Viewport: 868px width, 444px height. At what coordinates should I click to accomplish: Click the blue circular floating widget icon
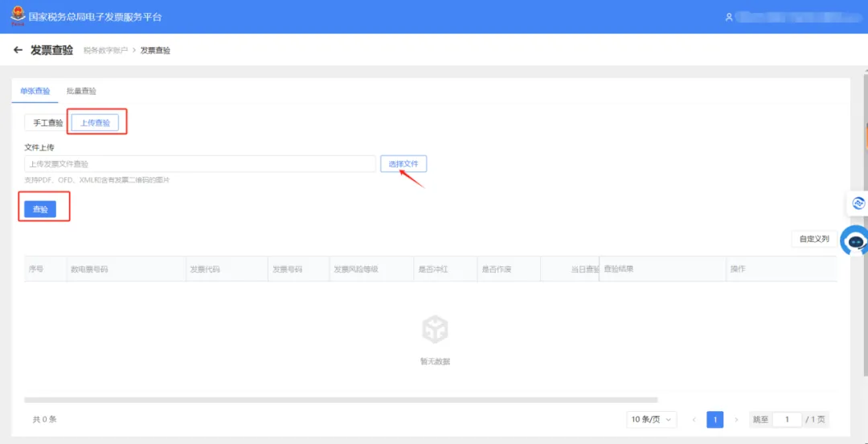[x=858, y=203]
